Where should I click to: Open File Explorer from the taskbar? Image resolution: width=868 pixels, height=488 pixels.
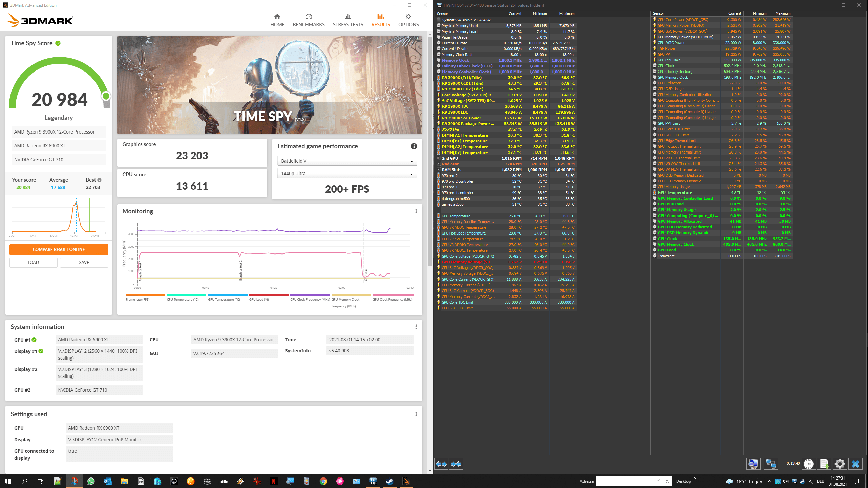click(124, 481)
